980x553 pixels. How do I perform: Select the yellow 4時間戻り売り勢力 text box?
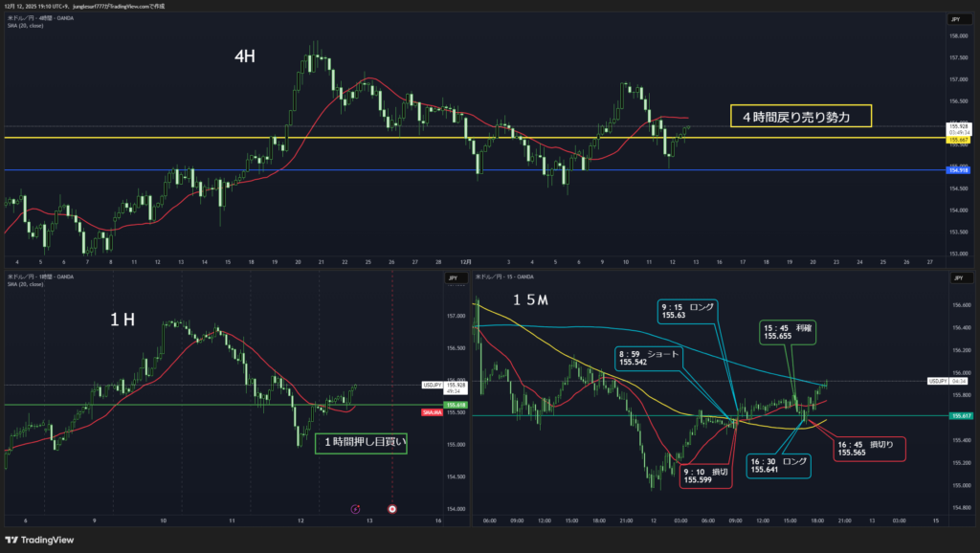pyautogui.click(x=801, y=117)
